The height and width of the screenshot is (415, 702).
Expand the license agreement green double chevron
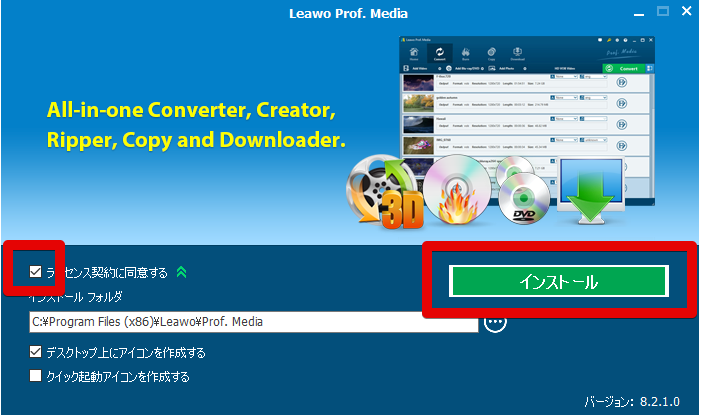[181, 272]
